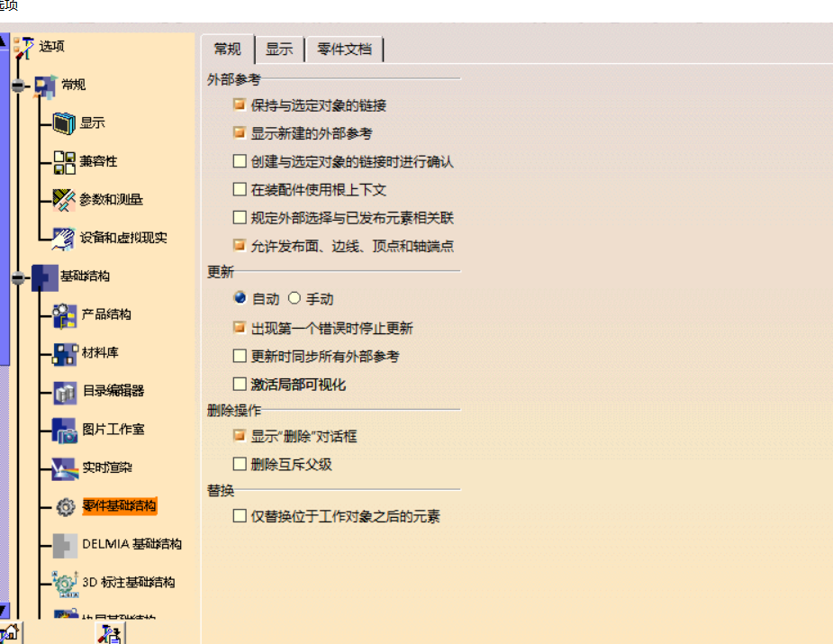Toggle 允许发布面、边线、顶点和轴端点
833x644 pixels.
point(240,246)
